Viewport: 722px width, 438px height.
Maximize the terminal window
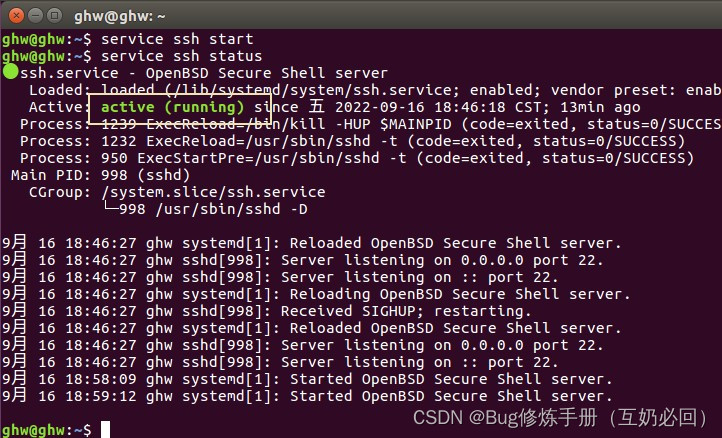(55, 16)
